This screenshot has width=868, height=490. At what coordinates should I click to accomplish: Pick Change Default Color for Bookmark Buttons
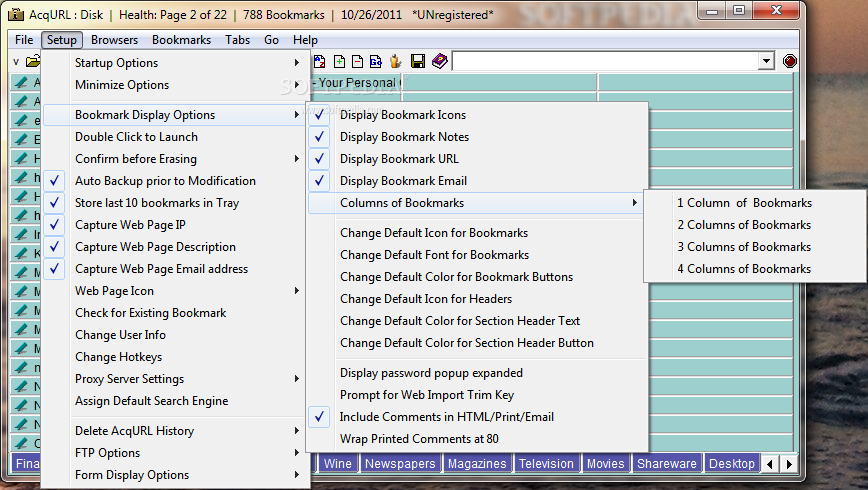tap(477, 277)
